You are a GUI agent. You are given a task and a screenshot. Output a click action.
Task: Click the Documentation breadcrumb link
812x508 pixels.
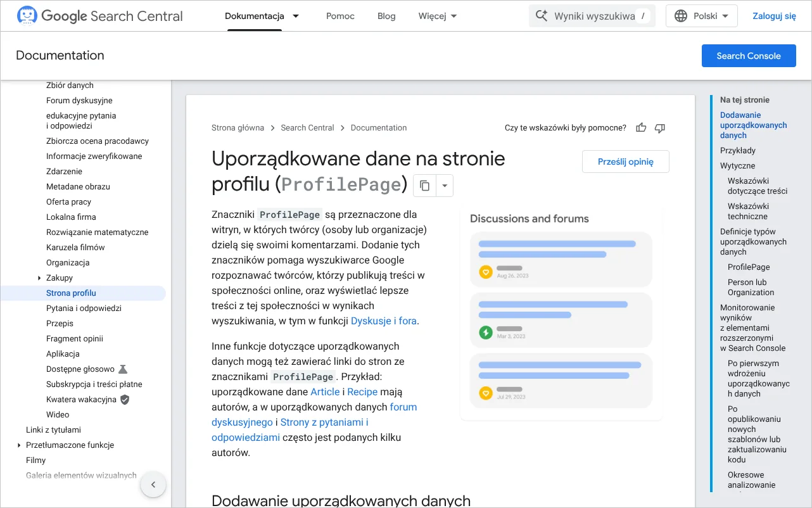click(x=379, y=128)
